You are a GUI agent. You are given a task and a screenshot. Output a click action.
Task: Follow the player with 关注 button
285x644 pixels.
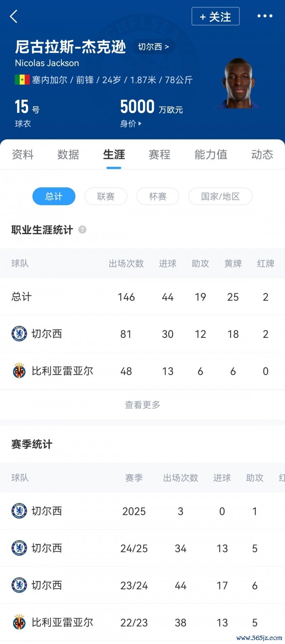point(215,17)
